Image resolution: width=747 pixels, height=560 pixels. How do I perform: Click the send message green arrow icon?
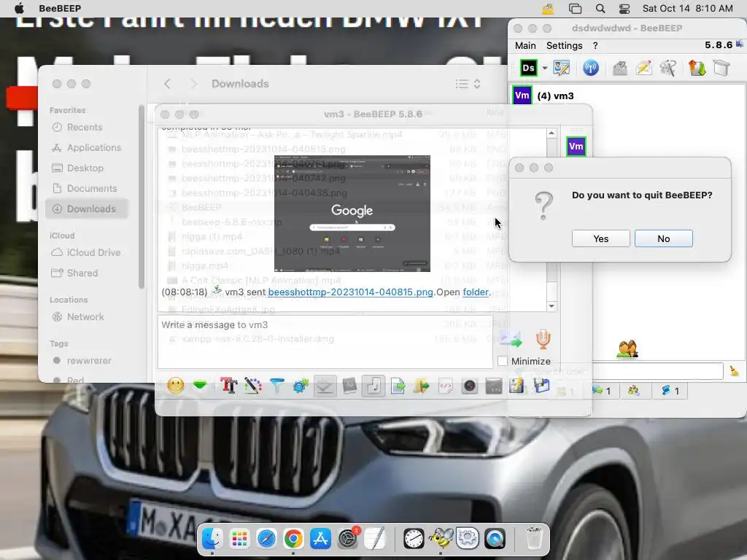(x=510, y=339)
